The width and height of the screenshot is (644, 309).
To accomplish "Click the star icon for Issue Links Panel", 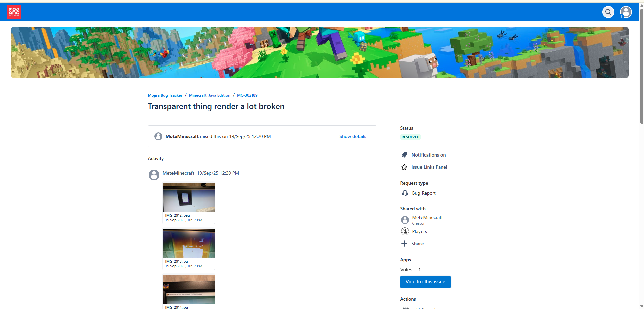I will click(x=404, y=167).
